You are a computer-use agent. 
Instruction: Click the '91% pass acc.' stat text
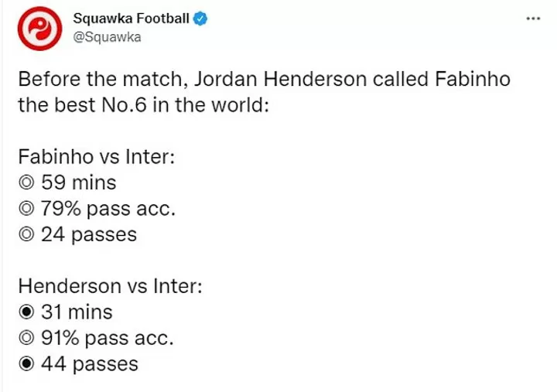106,339
